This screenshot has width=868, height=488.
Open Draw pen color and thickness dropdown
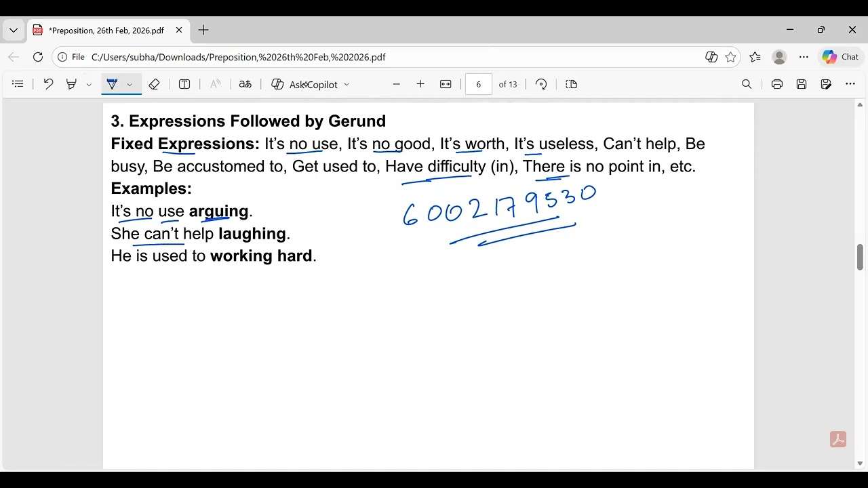[x=130, y=85]
